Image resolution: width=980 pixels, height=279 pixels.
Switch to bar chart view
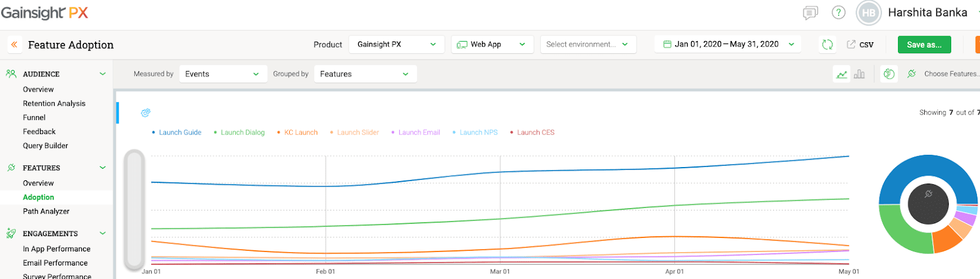pos(859,74)
